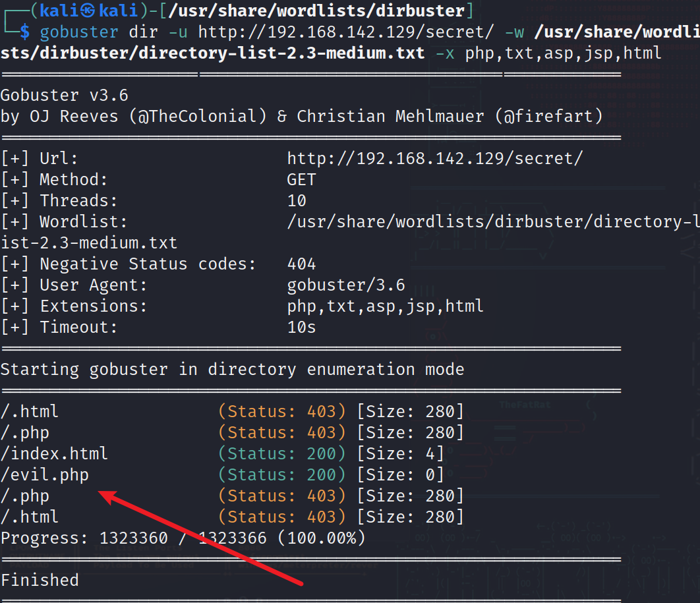This screenshot has width=700, height=603.
Task: Click the Timeout value '10s'
Action: point(301,328)
